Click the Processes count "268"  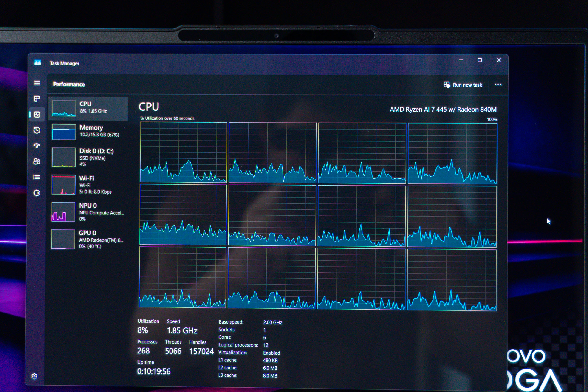pos(144,351)
